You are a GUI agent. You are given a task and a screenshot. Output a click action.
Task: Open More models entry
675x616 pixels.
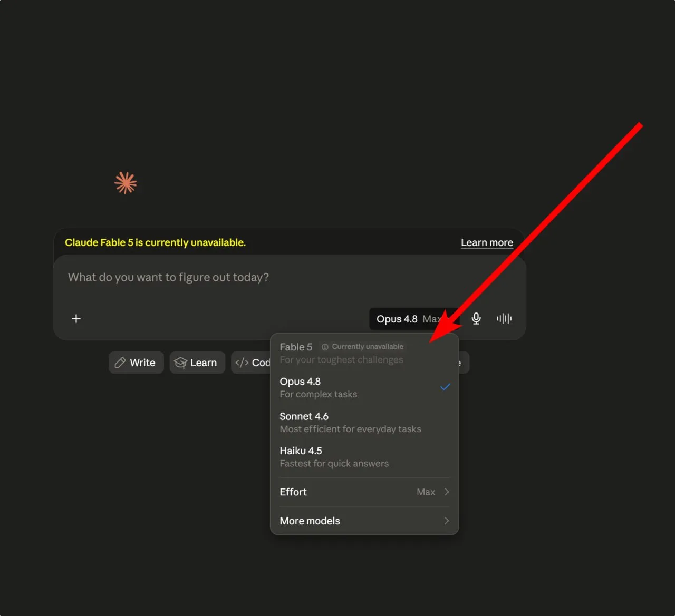point(364,521)
